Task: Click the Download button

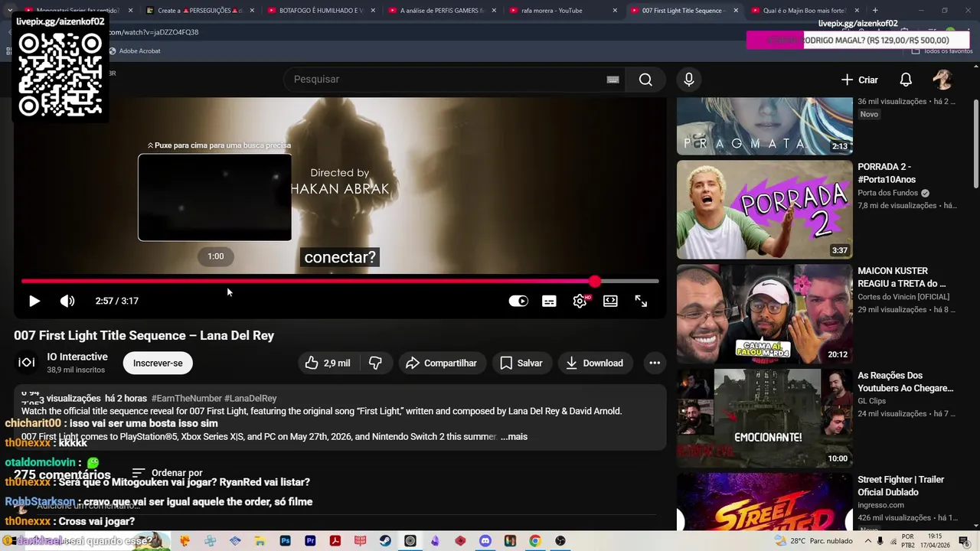Action: click(x=594, y=363)
